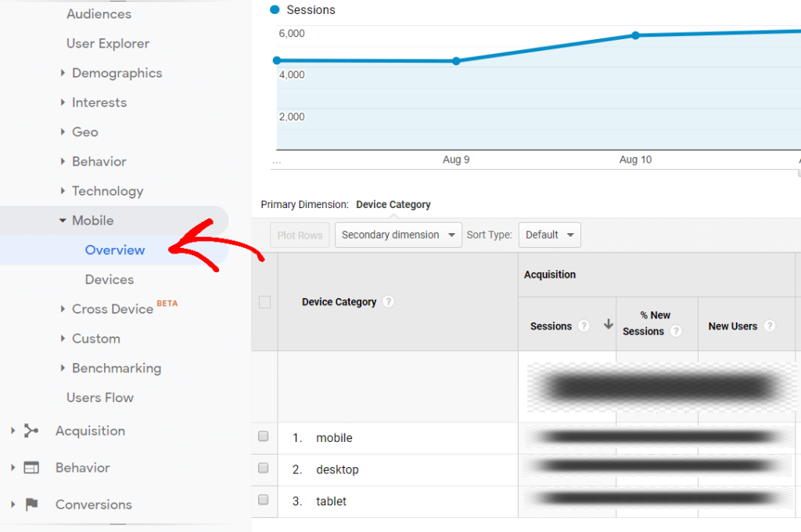This screenshot has height=532, width=801.
Task: Click the Sessions legend blue dot
Action: point(275,9)
